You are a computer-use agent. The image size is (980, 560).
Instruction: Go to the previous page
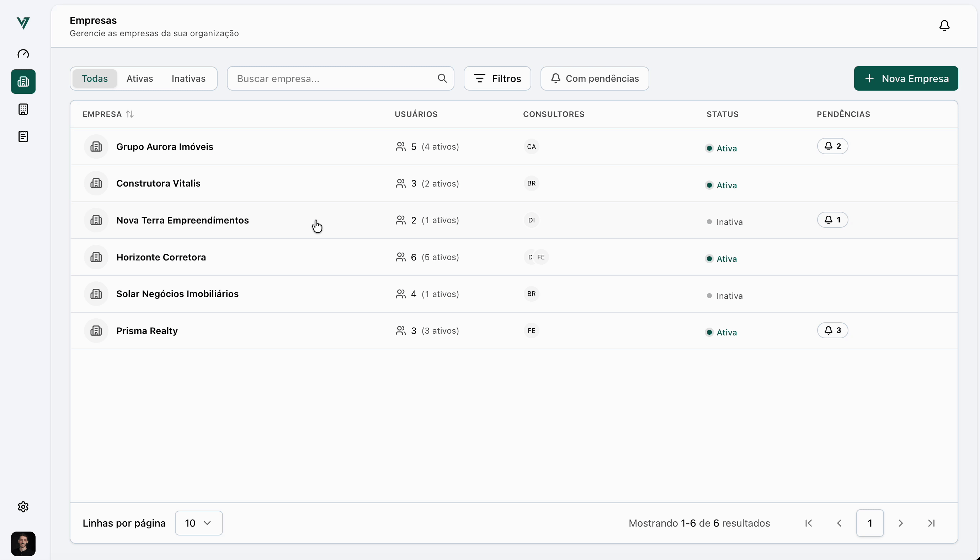coord(840,523)
